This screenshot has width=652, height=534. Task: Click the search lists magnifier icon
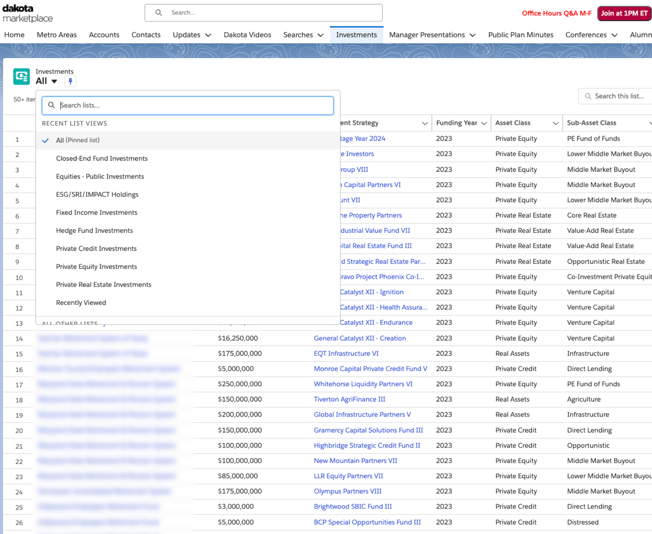[x=51, y=105]
